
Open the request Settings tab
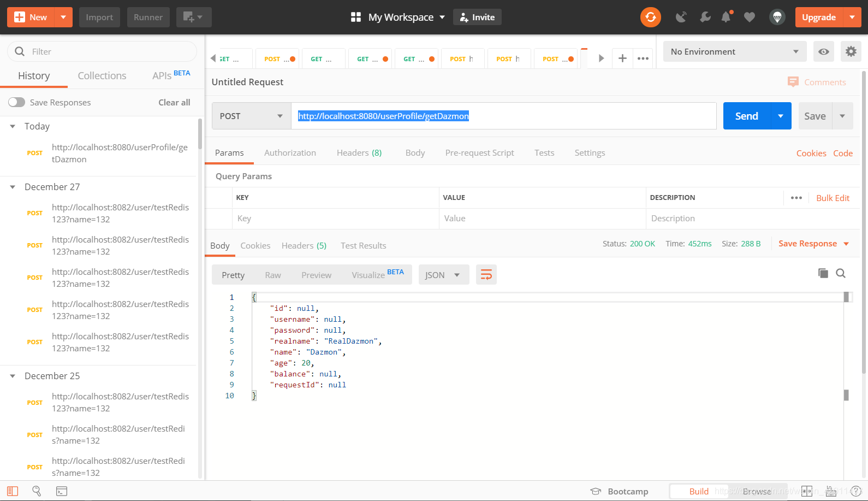point(590,153)
